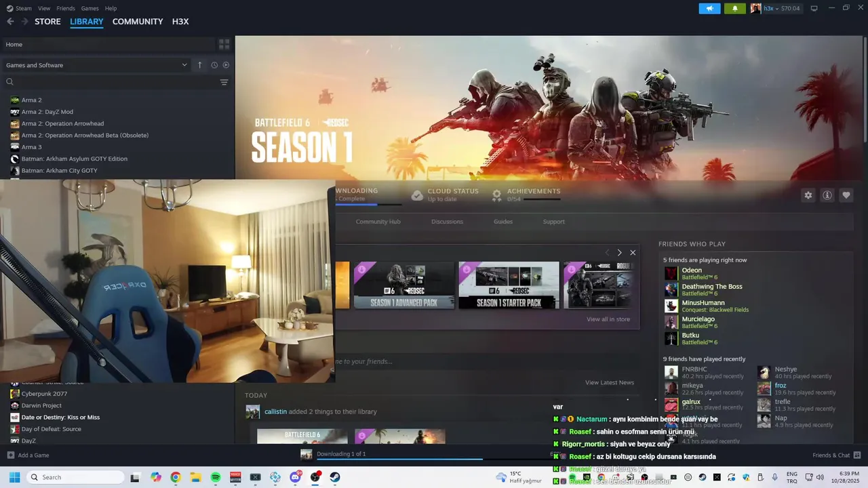
Task: Switch to the LIBRARY tab
Action: (x=87, y=22)
